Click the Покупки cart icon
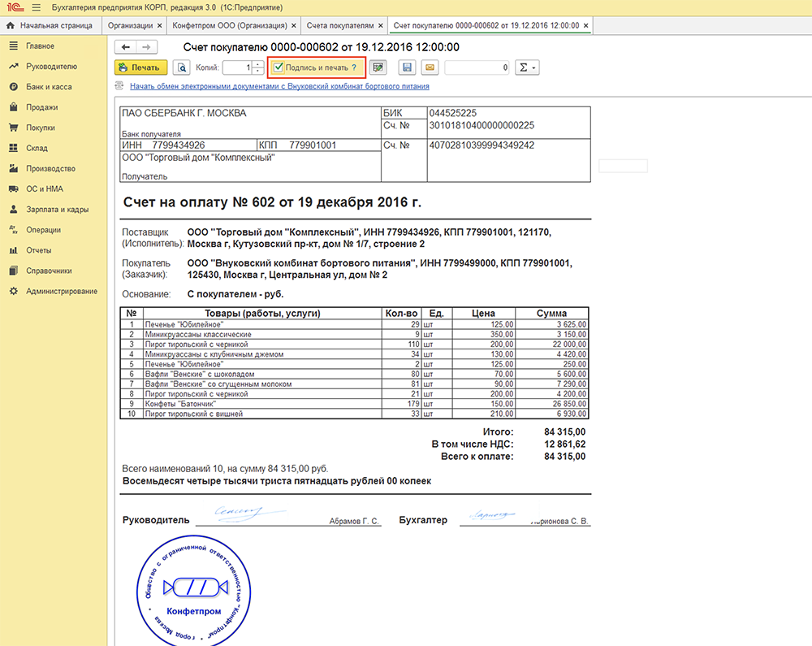 click(14, 128)
